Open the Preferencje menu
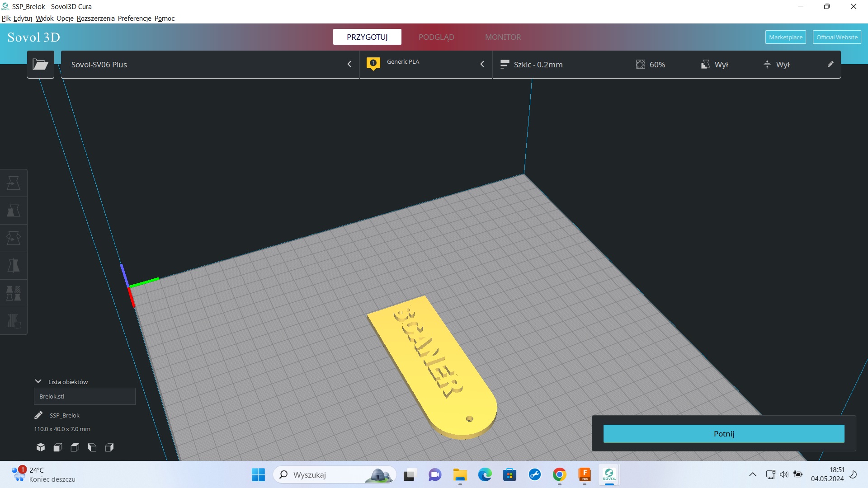The image size is (868, 488). [134, 19]
